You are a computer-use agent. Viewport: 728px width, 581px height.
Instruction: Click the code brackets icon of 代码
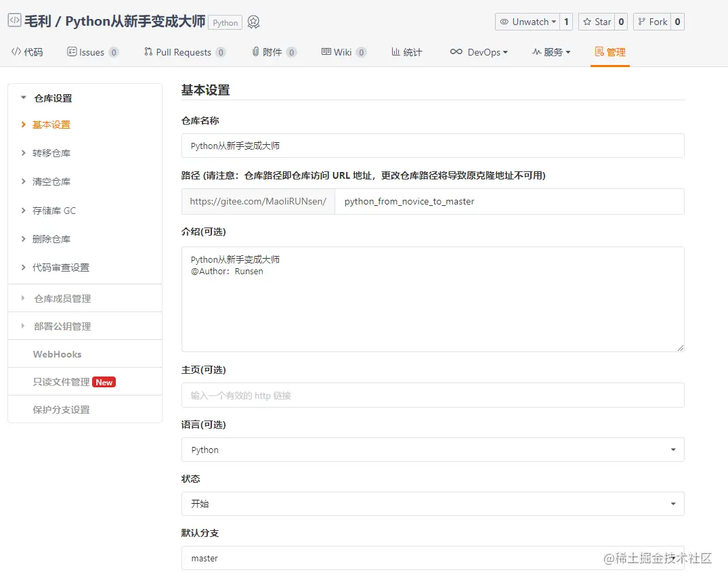(16, 51)
